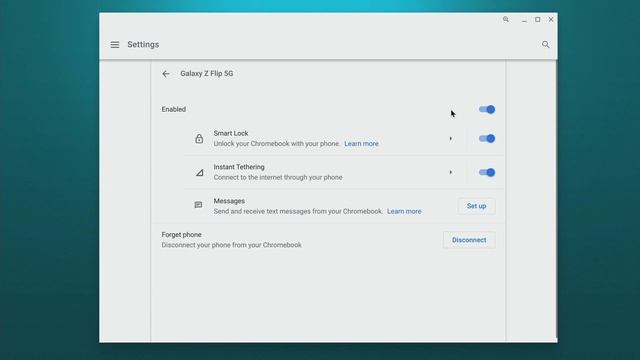Click the Set up button for Messages
This screenshot has height=360, width=640.
pos(476,206)
